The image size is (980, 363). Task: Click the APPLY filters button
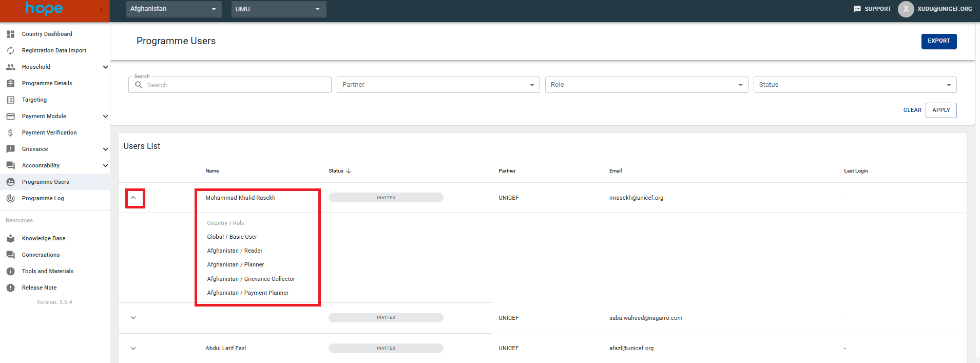[x=940, y=110]
